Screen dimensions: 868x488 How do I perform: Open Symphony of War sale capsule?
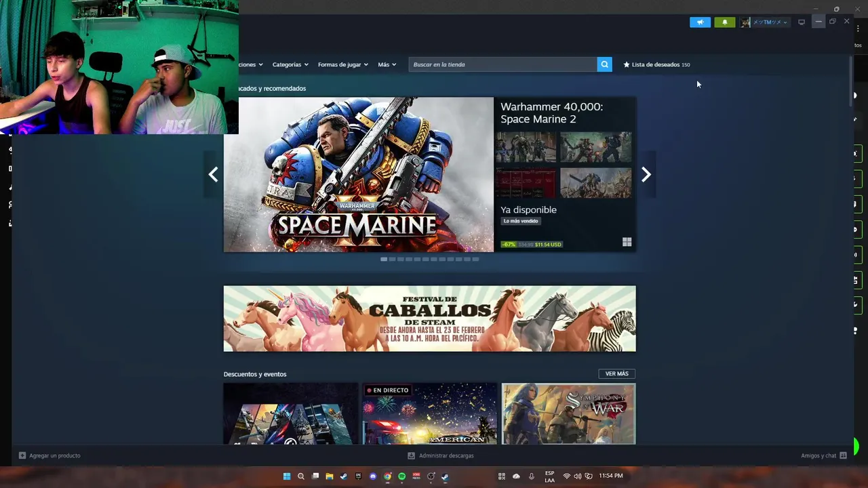click(568, 414)
